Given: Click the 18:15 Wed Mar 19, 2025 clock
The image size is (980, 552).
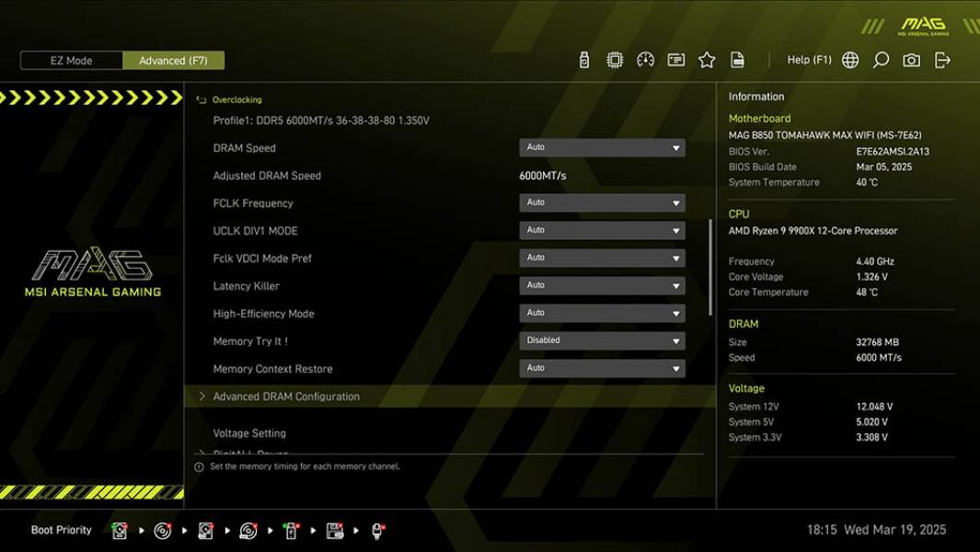Looking at the screenshot, I should pyautogui.click(x=876, y=530).
